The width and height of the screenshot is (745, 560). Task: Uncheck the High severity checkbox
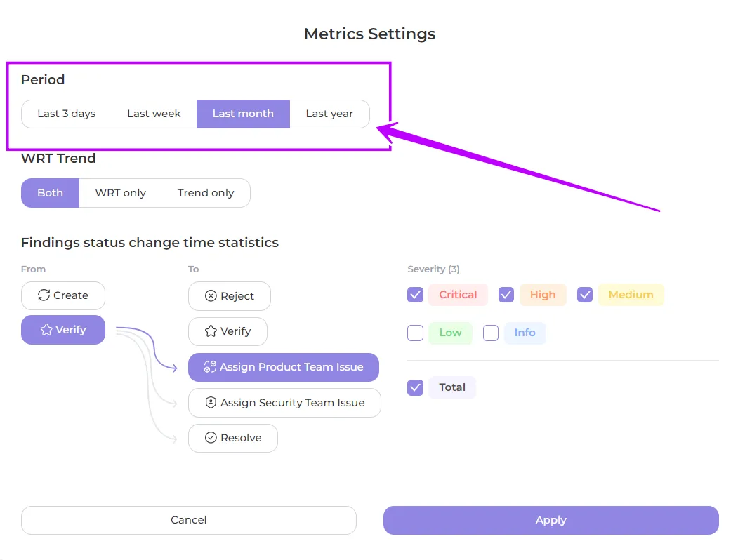point(506,295)
